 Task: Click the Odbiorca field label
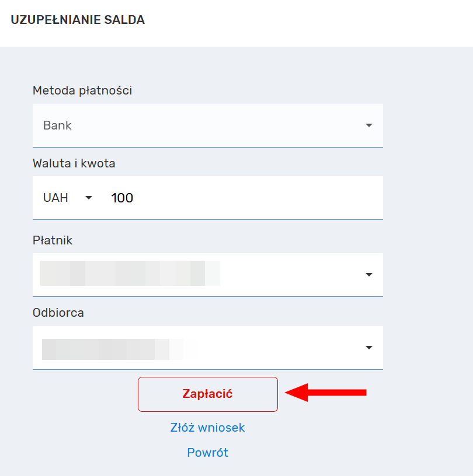(58, 313)
